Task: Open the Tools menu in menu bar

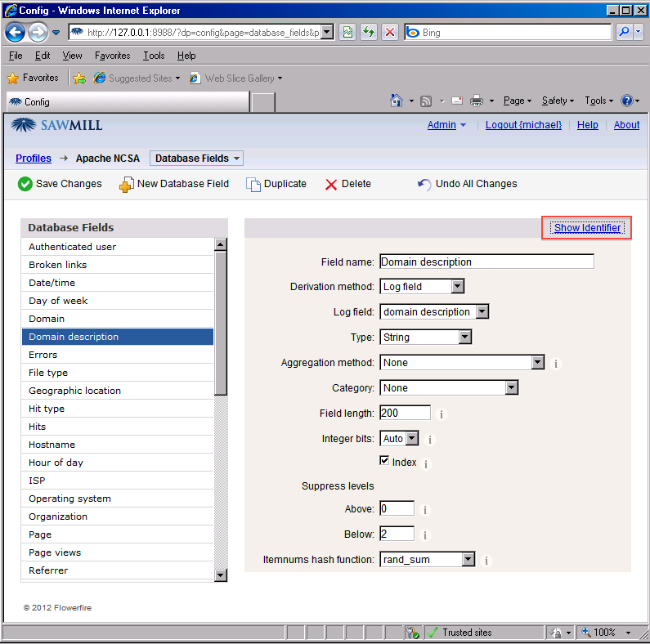Action: click(154, 56)
